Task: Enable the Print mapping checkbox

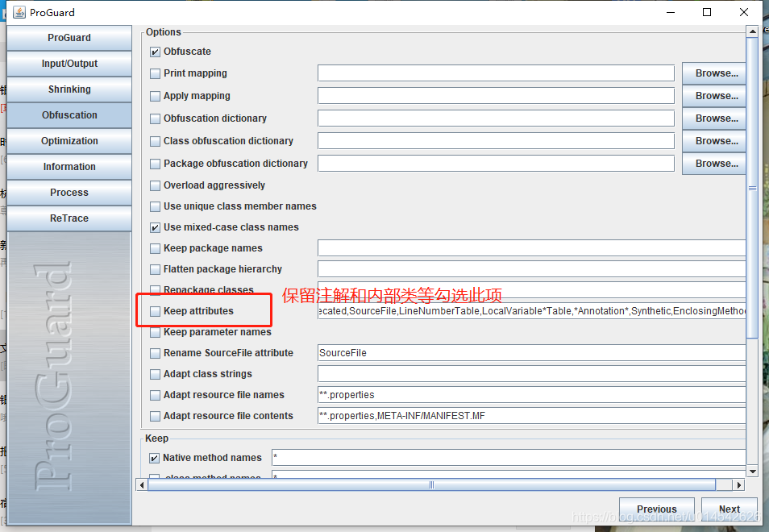Action: [155, 73]
